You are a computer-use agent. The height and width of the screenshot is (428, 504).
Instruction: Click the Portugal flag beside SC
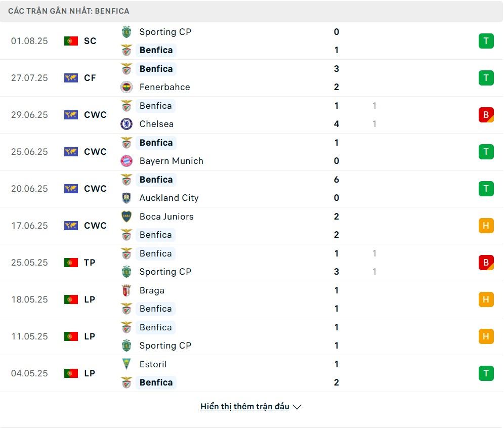pos(71,41)
